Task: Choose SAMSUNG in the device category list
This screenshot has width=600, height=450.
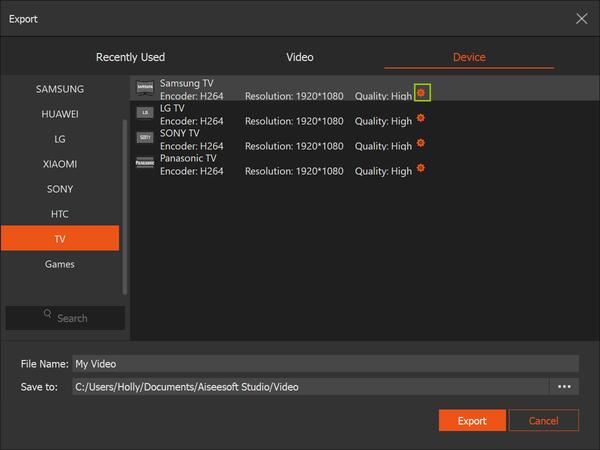Action: pos(60,89)
